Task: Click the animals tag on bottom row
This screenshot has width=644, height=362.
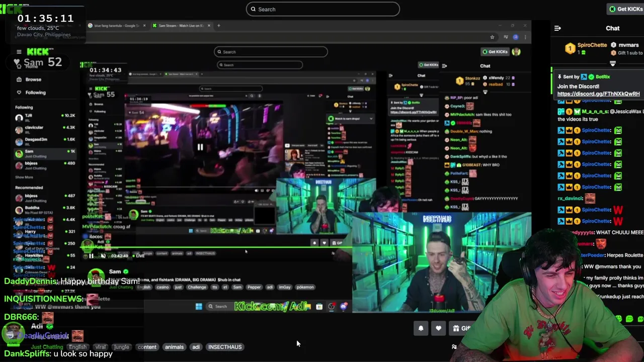Action: coord(174,347)
